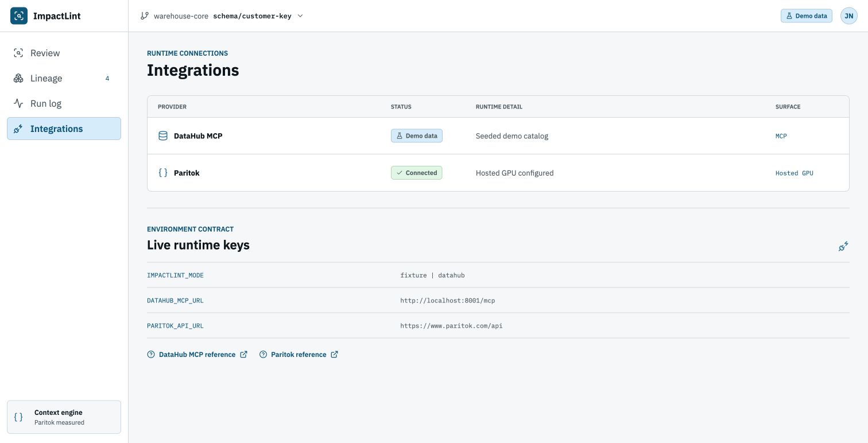Viewport: 868px width, 443px height.
Task: Click the PARITOK_API_URL key
Action: click(175, 326)
